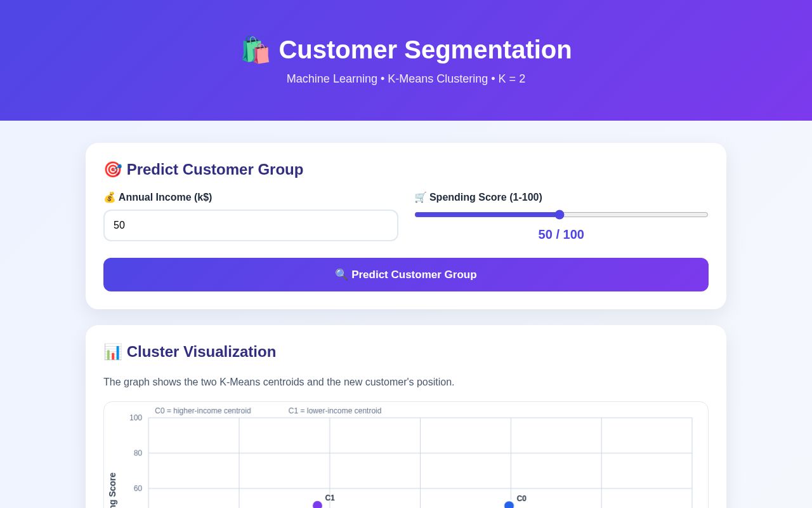The width and height of the screenshot is (812, 508).
Task: Click the 'C1 = lower-income centroid' legend text
Action: pyautogui.click(x=335, y=411)
